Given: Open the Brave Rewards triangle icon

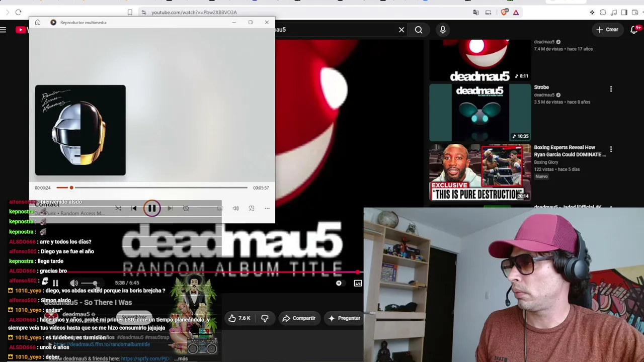Looking at the screenshot, I should click(516, 12).
